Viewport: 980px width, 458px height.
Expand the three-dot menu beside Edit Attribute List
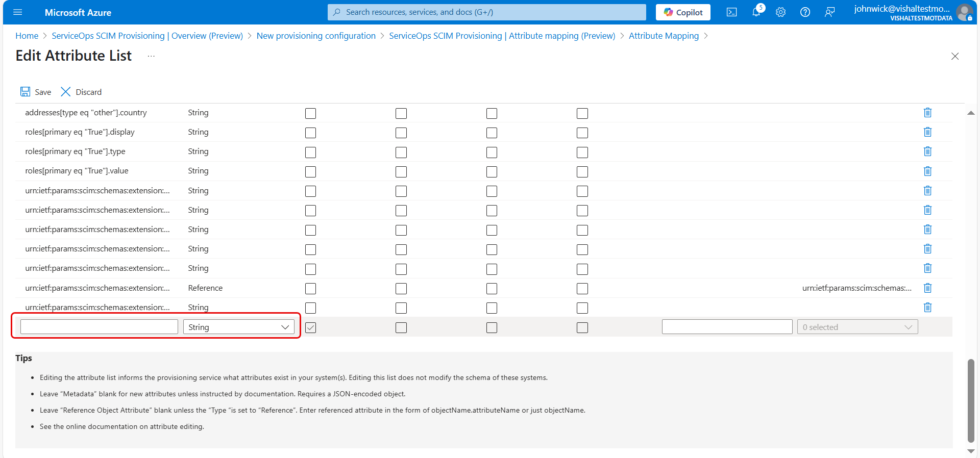point(151,56)
